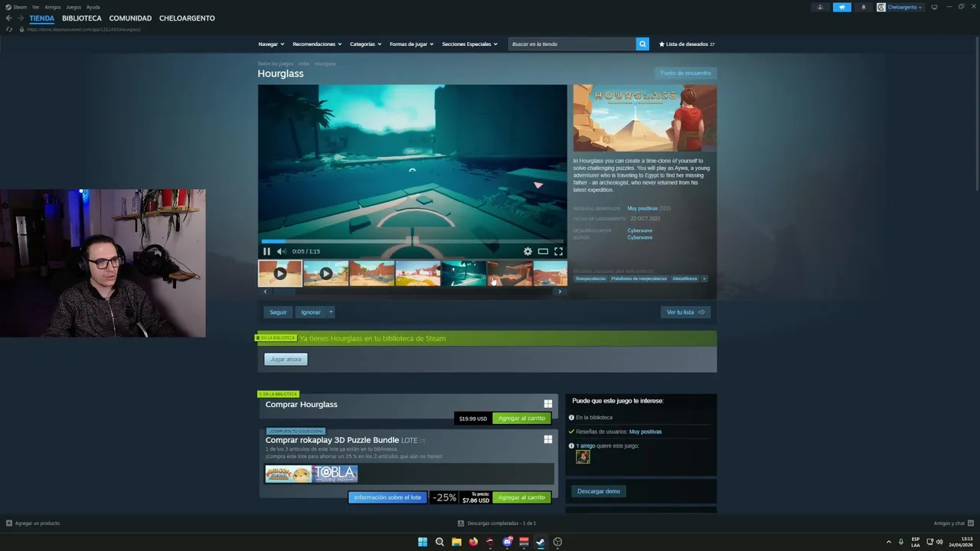The image size is (980, 551).
Task: Open the CHELOARGENTO profile tab
Action: tap(187, 18)
